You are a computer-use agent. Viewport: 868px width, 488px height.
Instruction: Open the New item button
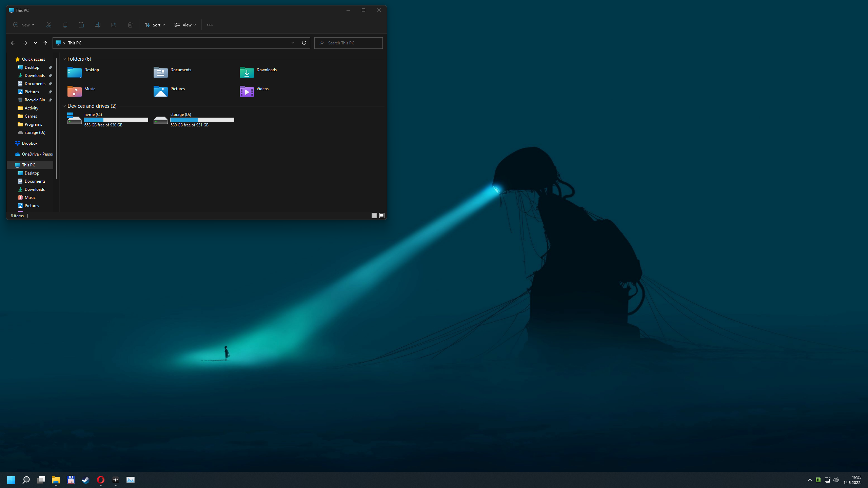pyautogui.click(x=23, y=25)
